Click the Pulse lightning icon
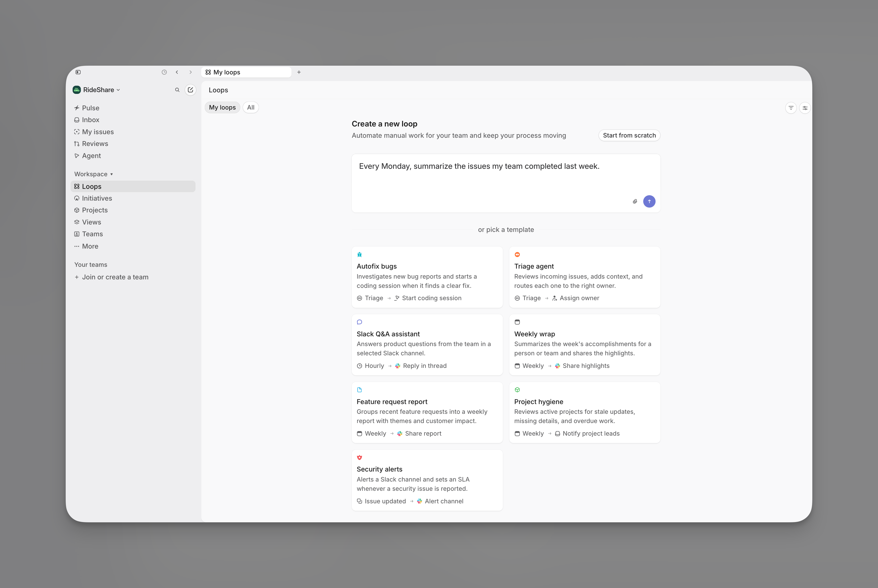878x588 pixels. click(x=77, y=108)
